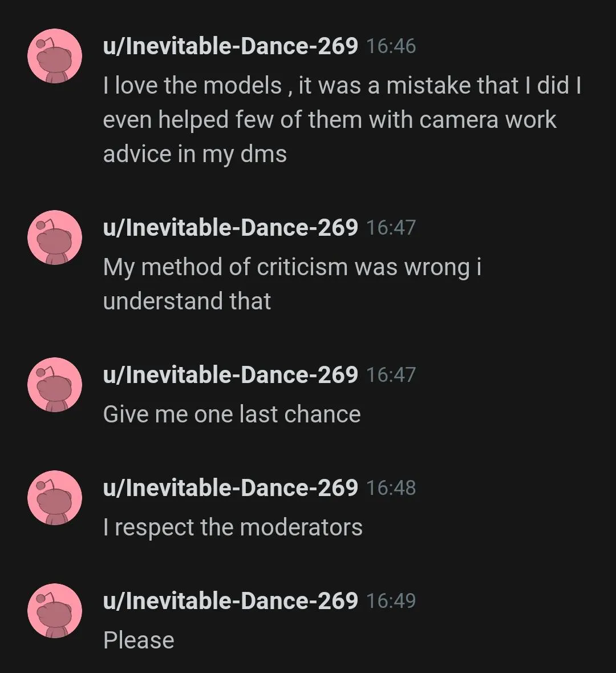
Task: Click the timestamp on the criticism message
Action: pos(391,228)
